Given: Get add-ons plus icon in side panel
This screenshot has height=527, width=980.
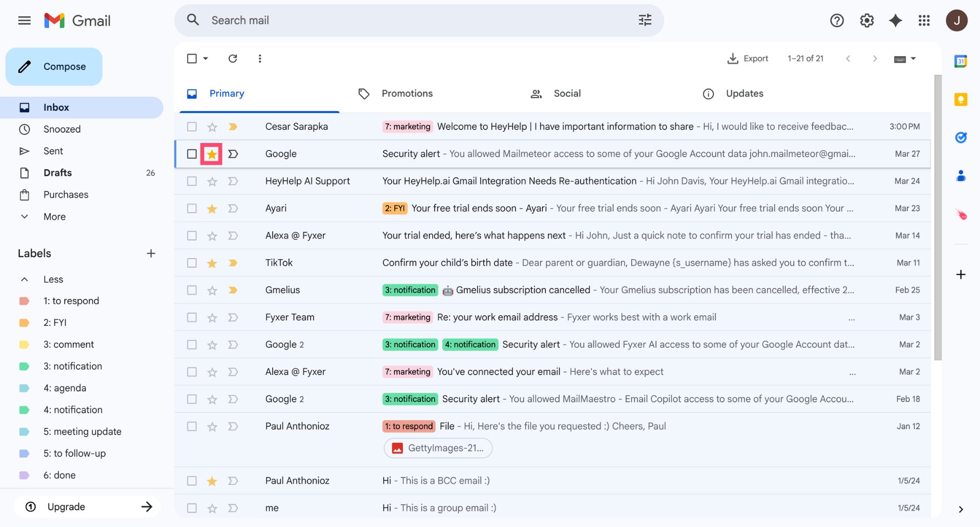Looking at the screenshot, I should pos(960,274).
